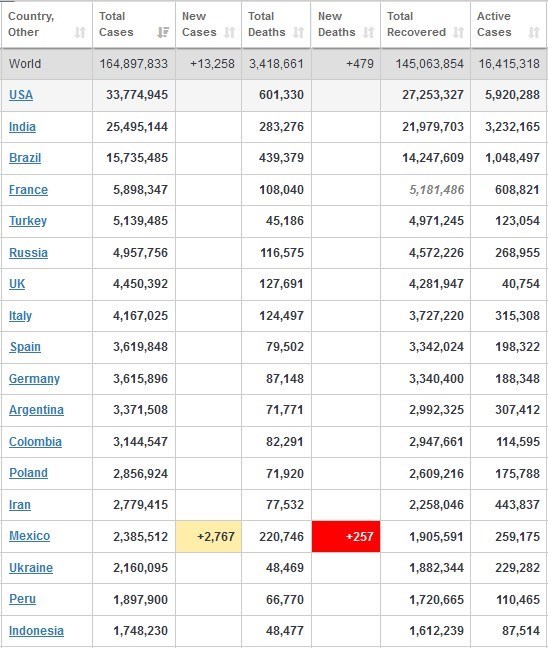
Task: Open the France link
Action: pos(28,190)
